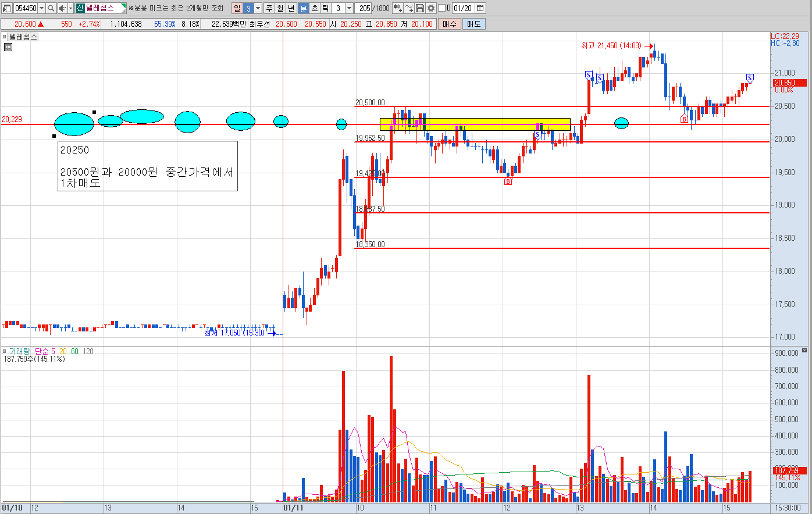Open the speaker options dropdown arrow
This screenshot has height=514, width=812.
(70, 8)
